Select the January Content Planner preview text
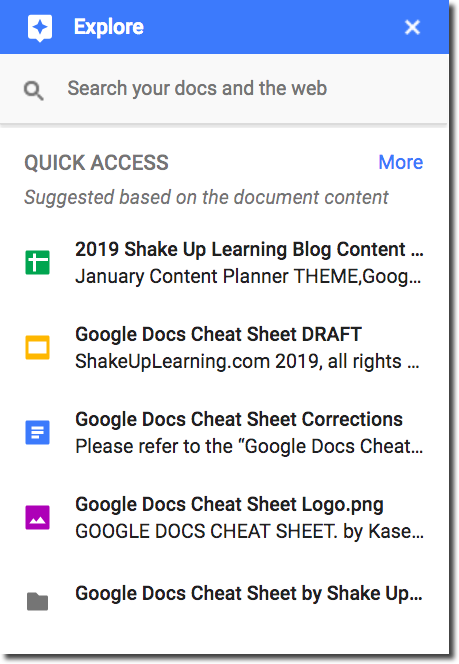The height and width of the screenshot is (664, 459). tap(248, 277)
